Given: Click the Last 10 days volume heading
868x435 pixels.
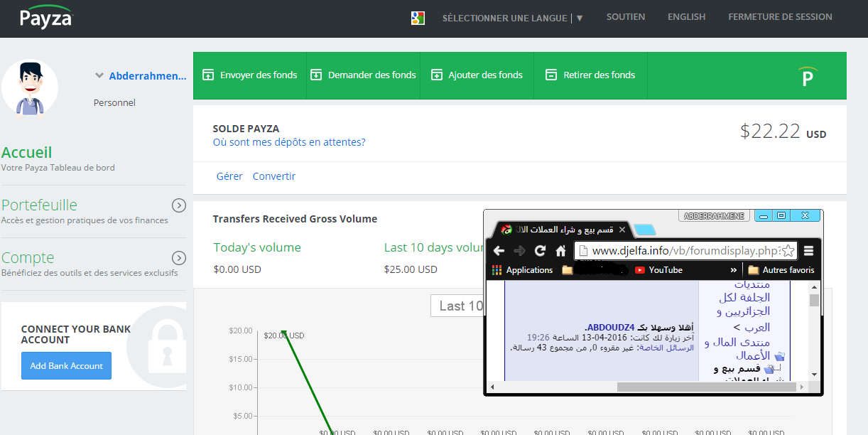Looking at the screenshot, I should 434,247.
